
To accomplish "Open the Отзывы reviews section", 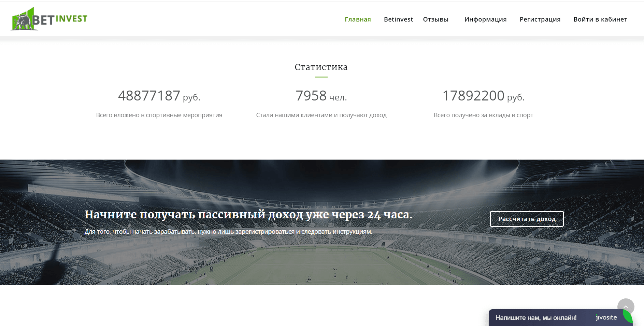I will pyautogui.click(x=436, y=19).
